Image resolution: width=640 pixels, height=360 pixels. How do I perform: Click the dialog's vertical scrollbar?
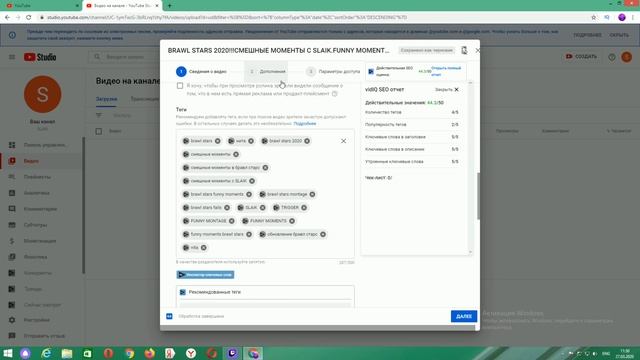click(x=478, y=196)
